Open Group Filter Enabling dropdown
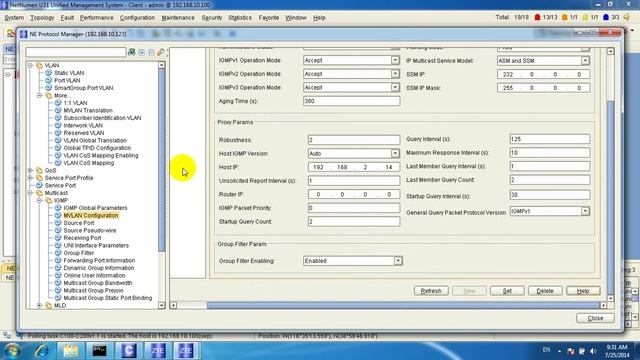Viewport: 640px width, 360px height. pos(398,261)
